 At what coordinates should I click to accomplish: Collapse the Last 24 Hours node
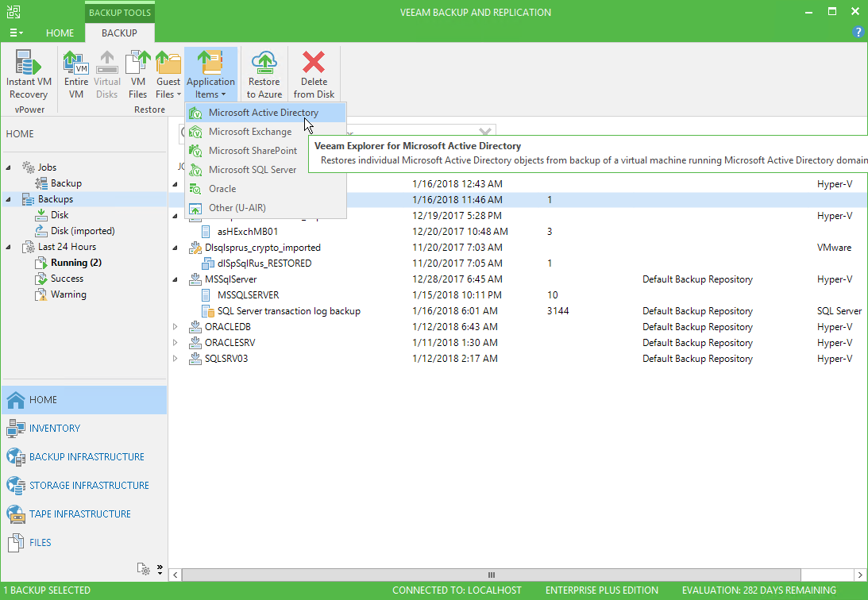coord(8,247)
